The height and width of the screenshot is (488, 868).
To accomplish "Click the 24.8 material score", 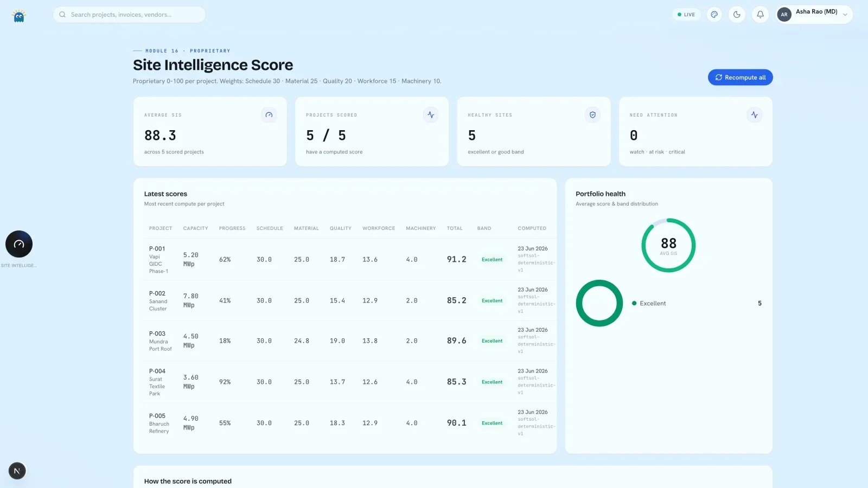I will [x=301, y=341].
